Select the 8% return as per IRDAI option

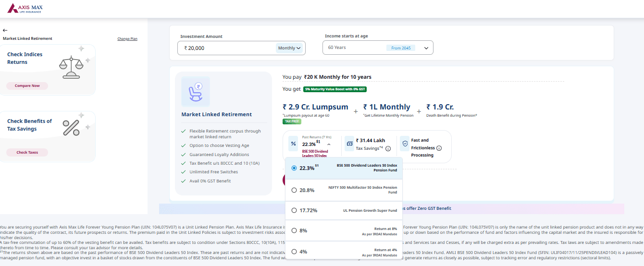[x=344, y=230]
